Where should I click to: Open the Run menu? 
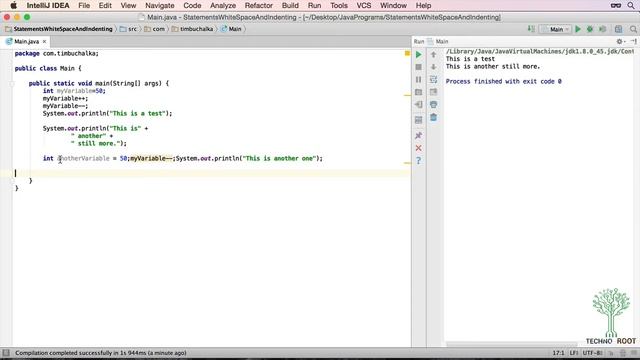pos(314,6)
